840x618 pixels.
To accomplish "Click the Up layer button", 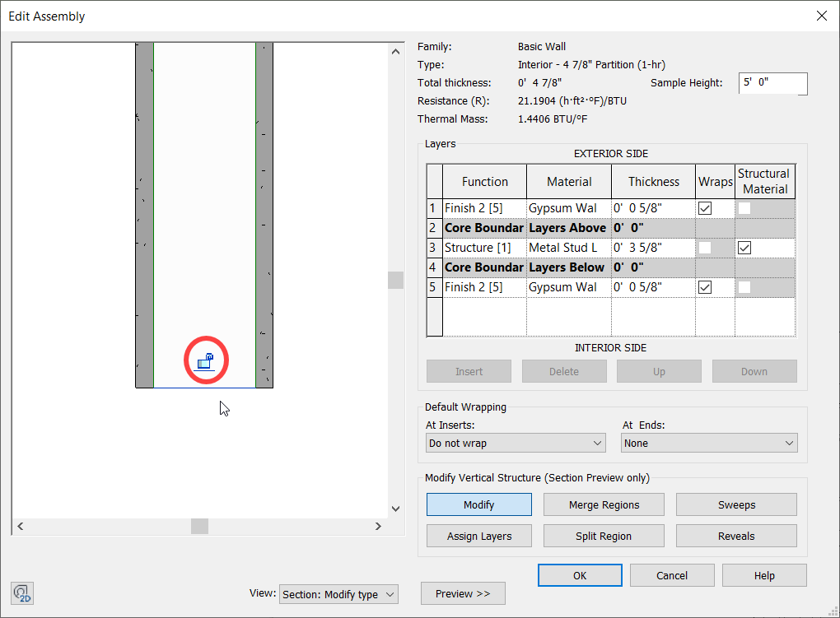I will (659, 371).
